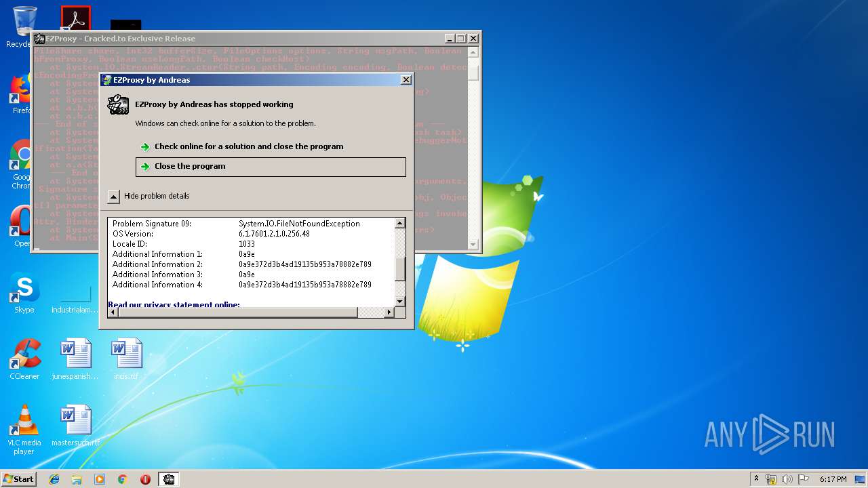Open Opera from the taskbar
This screenshot has height=488, width=868.
tap(145, 479)
